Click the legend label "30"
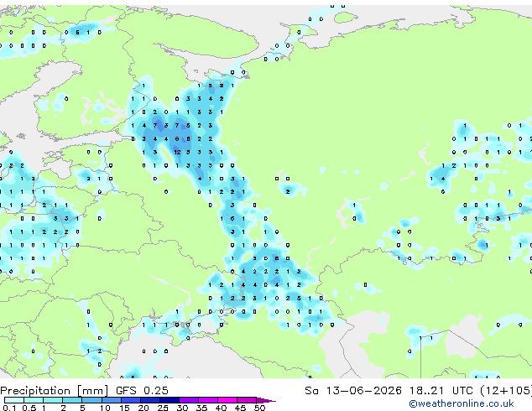Screen dimensions: 532x411 (182, 408)
